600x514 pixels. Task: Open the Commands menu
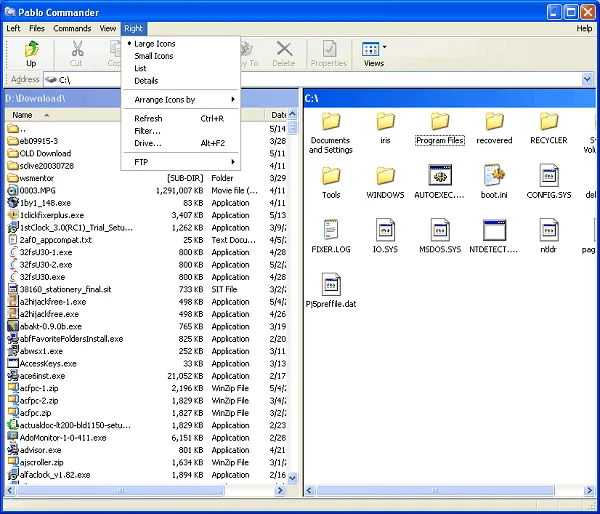72,28
